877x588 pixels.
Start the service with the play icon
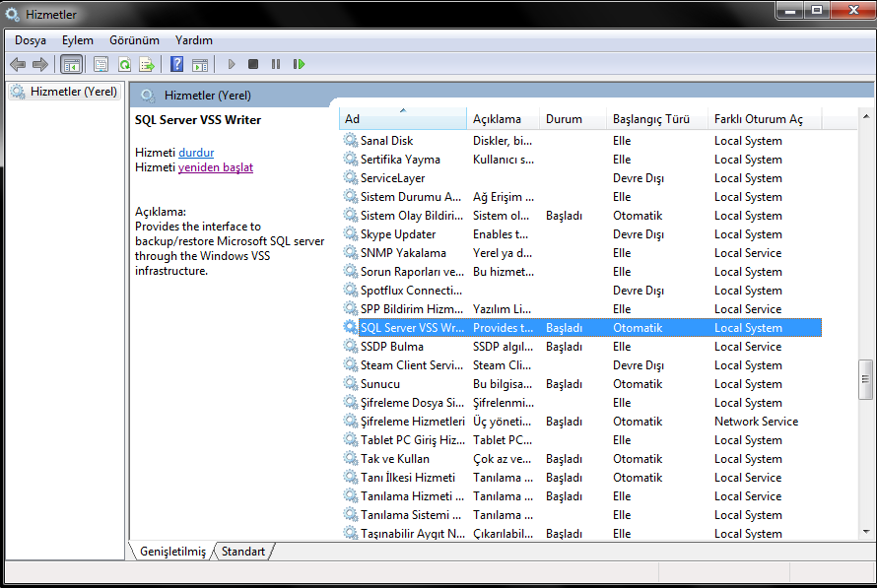(231, 64)
